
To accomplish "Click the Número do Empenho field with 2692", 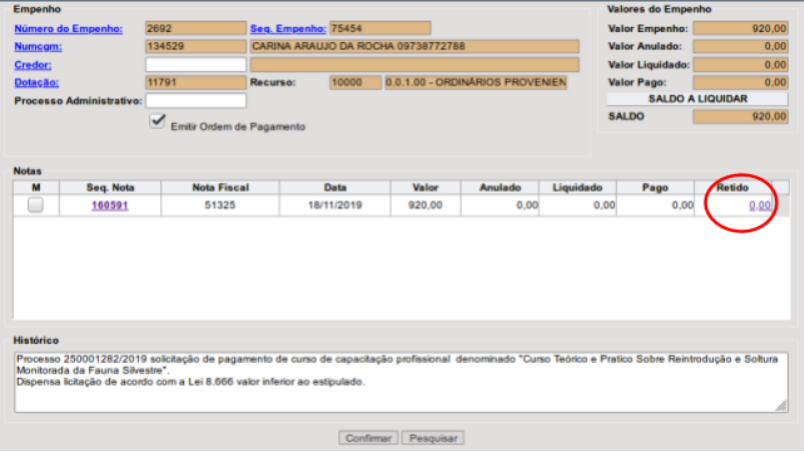I will pyautogui.click(x=195, y=29).
